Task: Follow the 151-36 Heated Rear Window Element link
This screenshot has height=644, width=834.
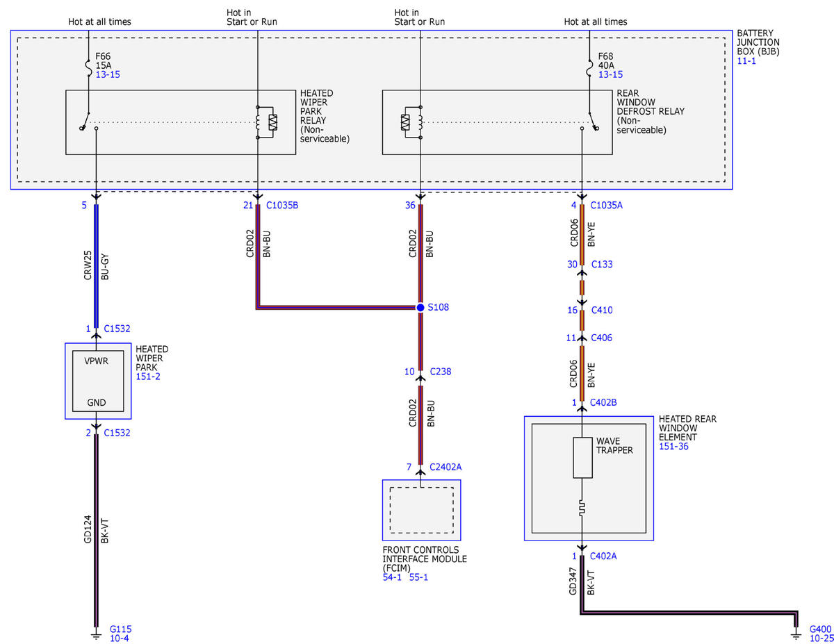Action: pyautogui.click(x=673, y=446)
